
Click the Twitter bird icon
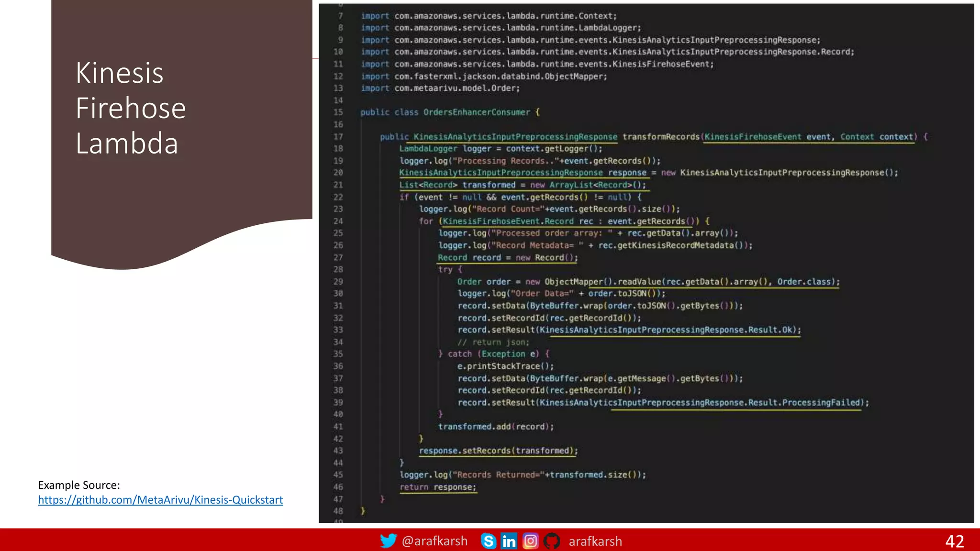[388, 541]
